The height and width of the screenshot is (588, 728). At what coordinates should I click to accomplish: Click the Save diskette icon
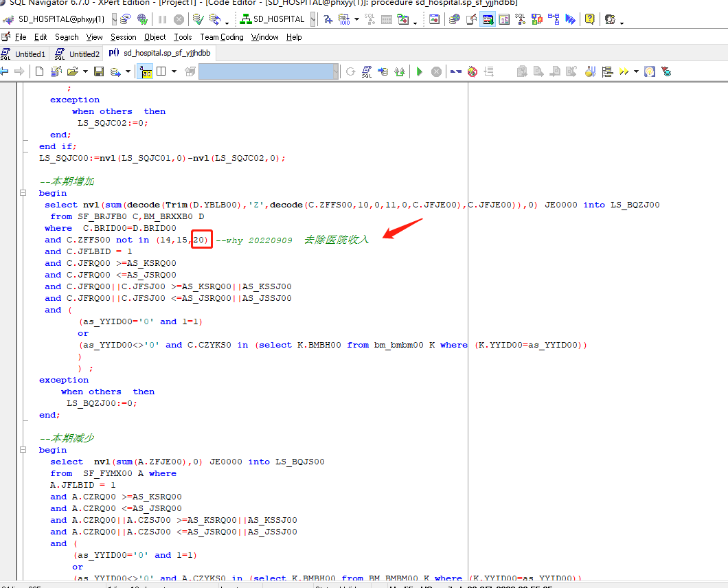(x=99, y=71)
